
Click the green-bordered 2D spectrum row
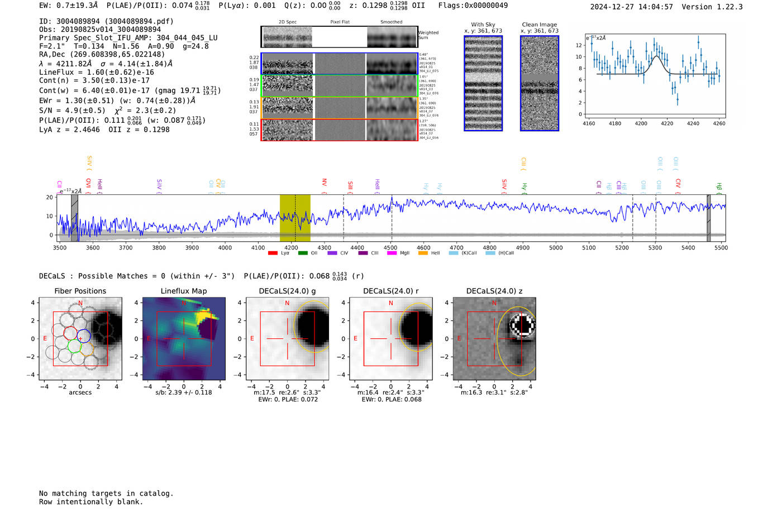(x=339, y=86)
